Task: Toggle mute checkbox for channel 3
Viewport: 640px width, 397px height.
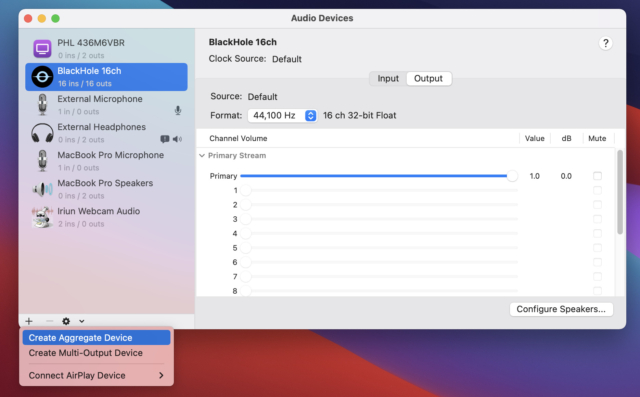Action: pos(597,219)
